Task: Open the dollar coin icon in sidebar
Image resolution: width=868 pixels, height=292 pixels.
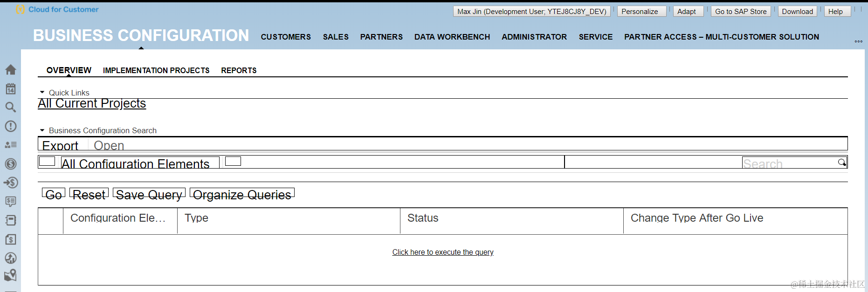Action: click(x=11, y=164)
